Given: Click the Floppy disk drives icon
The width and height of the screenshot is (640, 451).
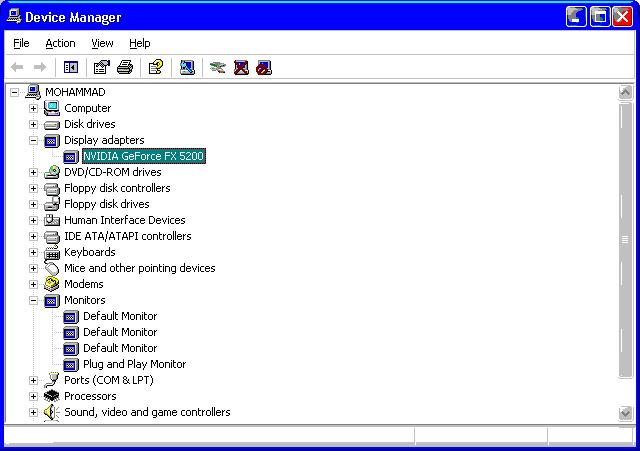Looking at the screenshot, I should (x=52, y=204).
